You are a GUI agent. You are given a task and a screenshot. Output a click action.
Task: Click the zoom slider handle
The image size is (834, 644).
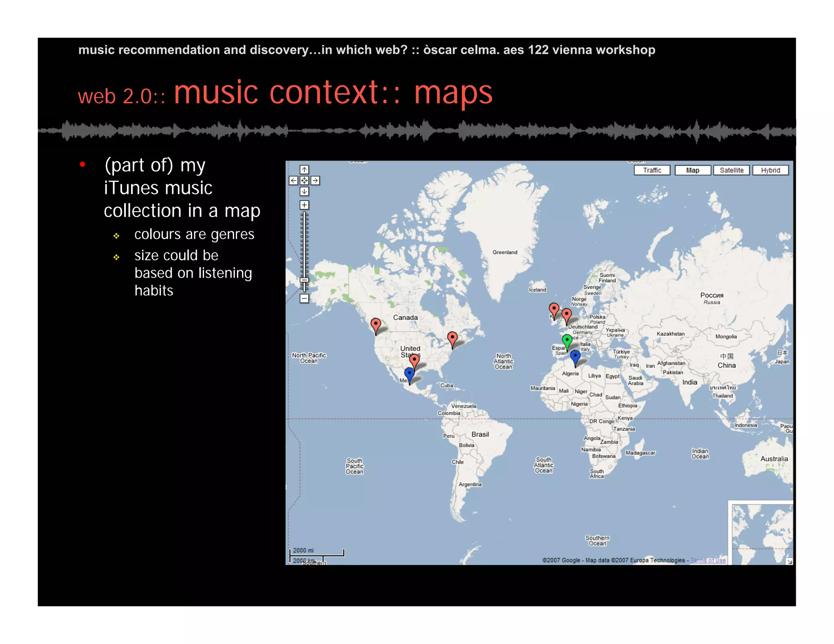pos(304,280)
